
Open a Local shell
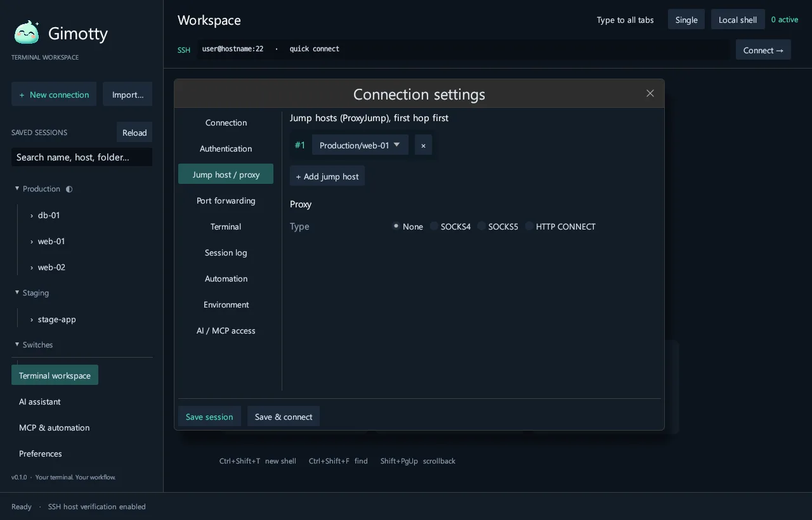click(x=738, y=20)
